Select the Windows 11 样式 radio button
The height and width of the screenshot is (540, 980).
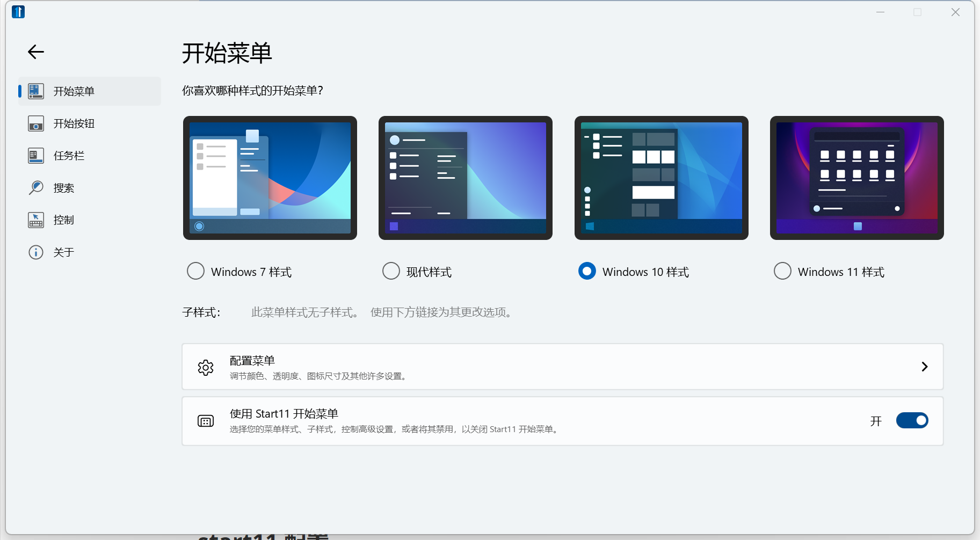click(x=782, y=271)
